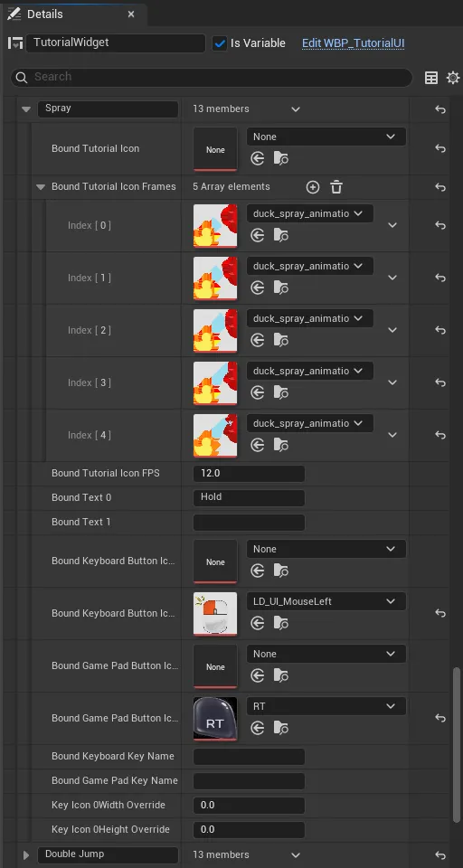Add element to Bound Tutorial Icon Frames array
The image size is (463, 868).
(313, 187)
